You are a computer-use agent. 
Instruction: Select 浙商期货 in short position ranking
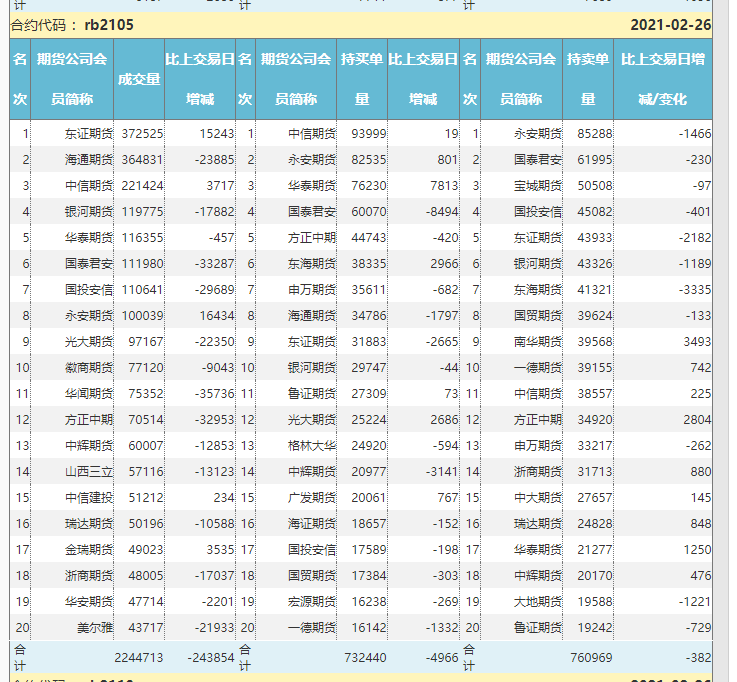pos(538,471)
